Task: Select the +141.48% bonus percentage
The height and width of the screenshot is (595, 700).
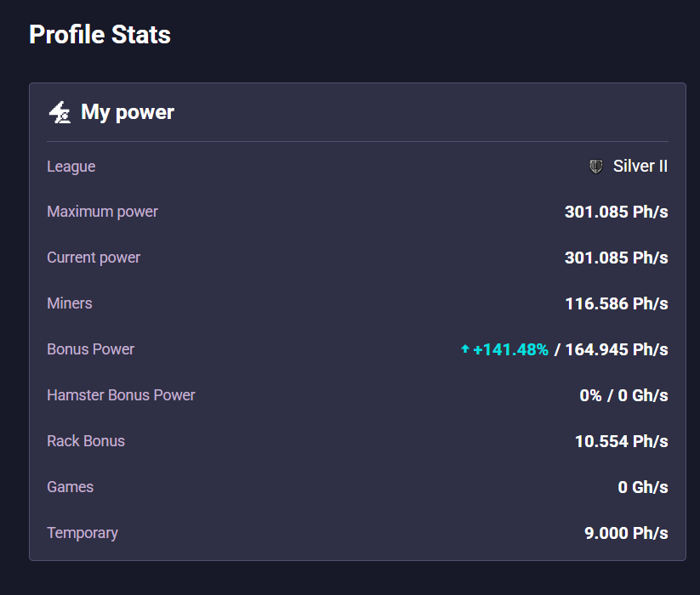Action: point(510,349)
